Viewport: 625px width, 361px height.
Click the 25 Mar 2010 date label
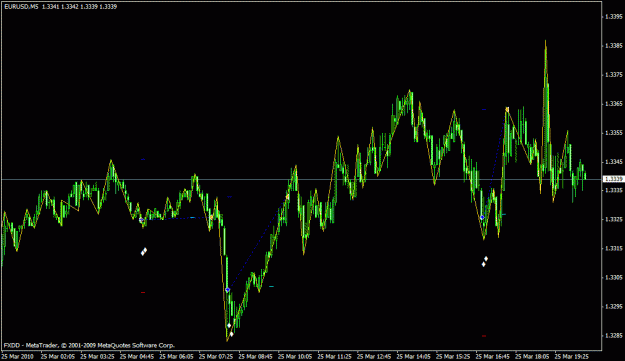coord(18,357)
